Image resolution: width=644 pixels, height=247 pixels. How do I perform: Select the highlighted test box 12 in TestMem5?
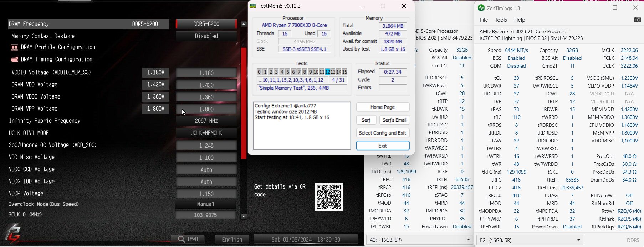coord(327,72)
